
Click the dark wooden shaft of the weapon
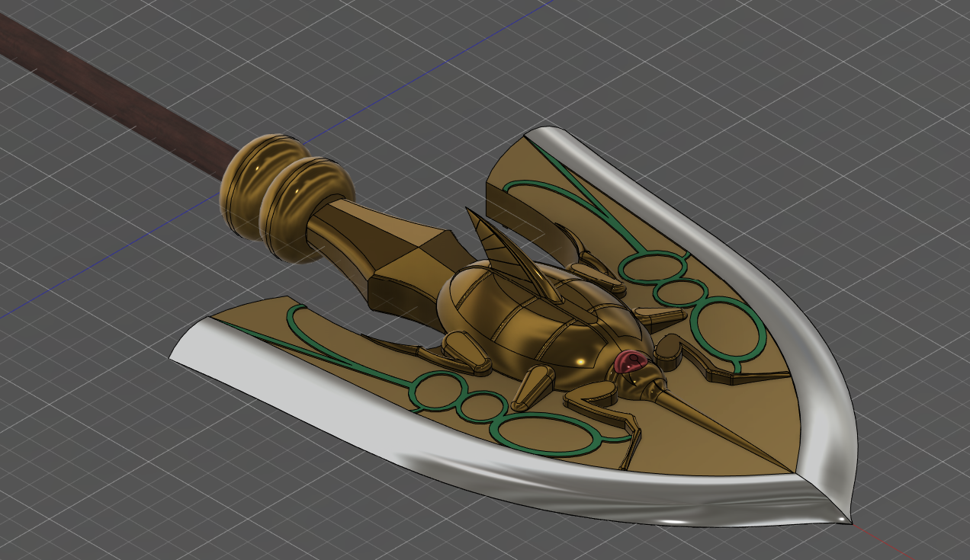(122, 98)
